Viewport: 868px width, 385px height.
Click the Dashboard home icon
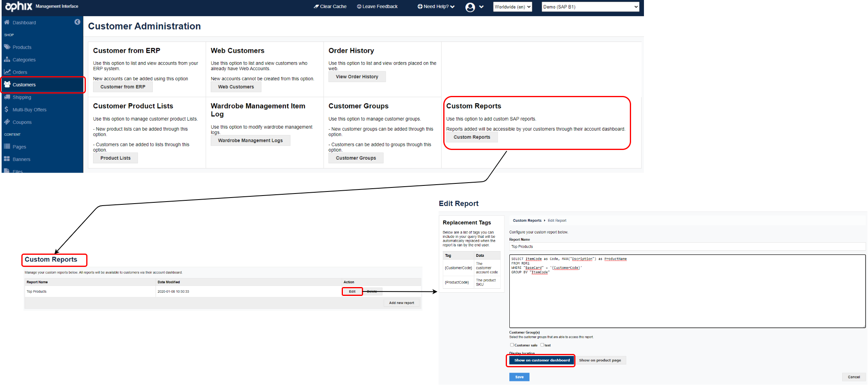click(7, 23)
